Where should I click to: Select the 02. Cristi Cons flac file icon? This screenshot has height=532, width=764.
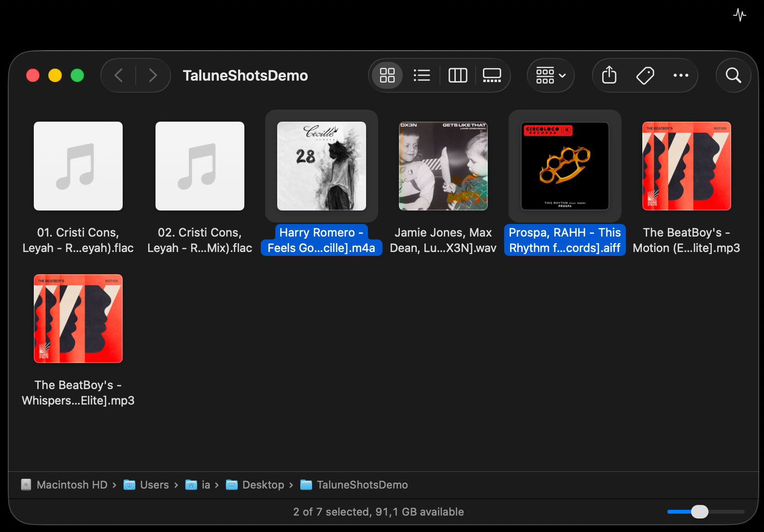tap(200, 166)
